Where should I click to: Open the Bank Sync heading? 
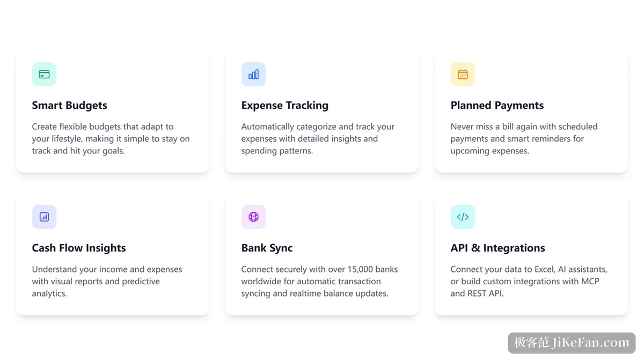pyautogui.click(x=267, y=248)
